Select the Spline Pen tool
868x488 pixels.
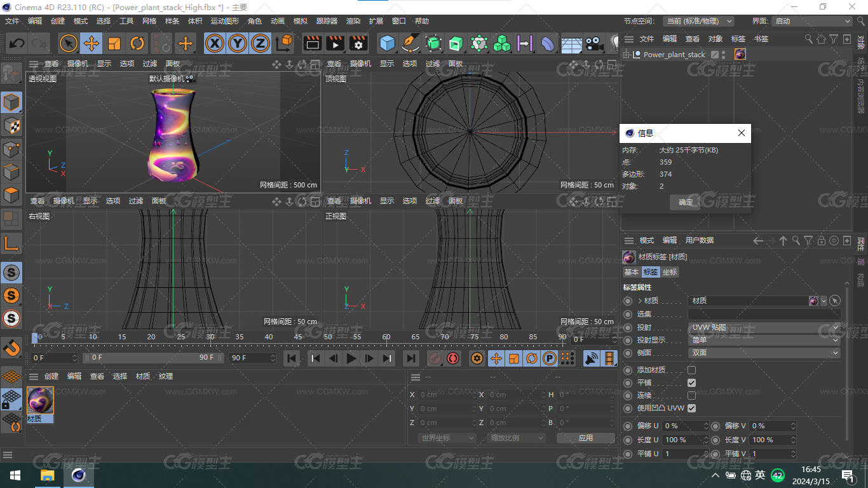[x=410, y=43]
